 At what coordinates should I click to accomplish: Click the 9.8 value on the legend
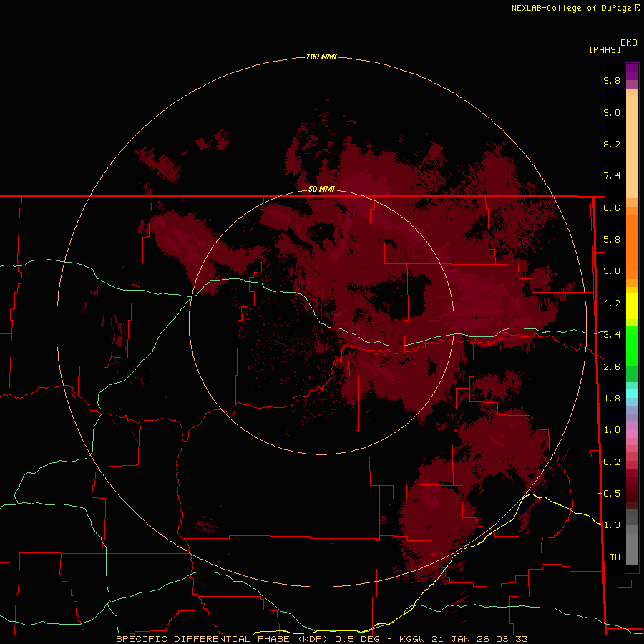click(x=612, y=80)
